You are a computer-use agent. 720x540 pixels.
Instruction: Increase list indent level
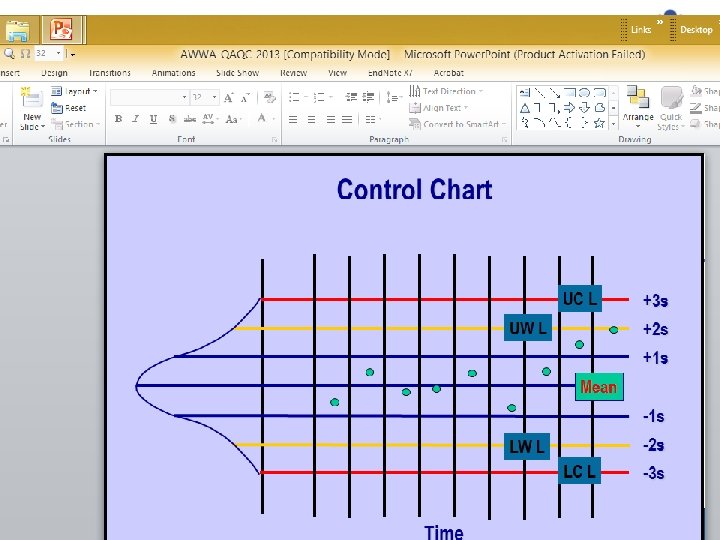point(368,97)
